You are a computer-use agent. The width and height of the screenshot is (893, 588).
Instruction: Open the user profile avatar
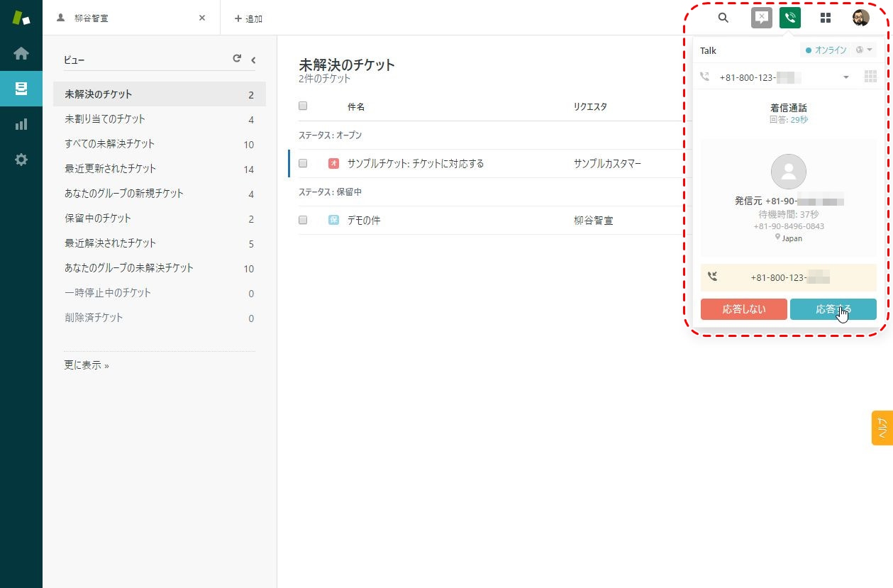click(x=860, y=18)
